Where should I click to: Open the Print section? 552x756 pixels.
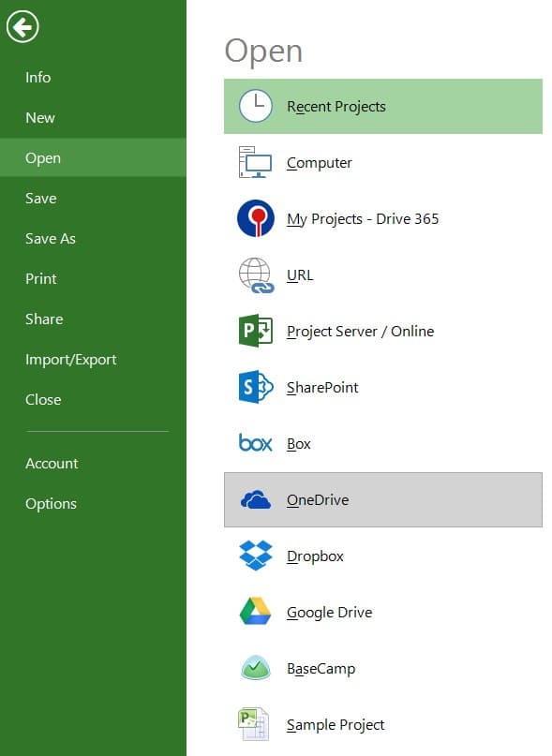(x=41, y=278)
